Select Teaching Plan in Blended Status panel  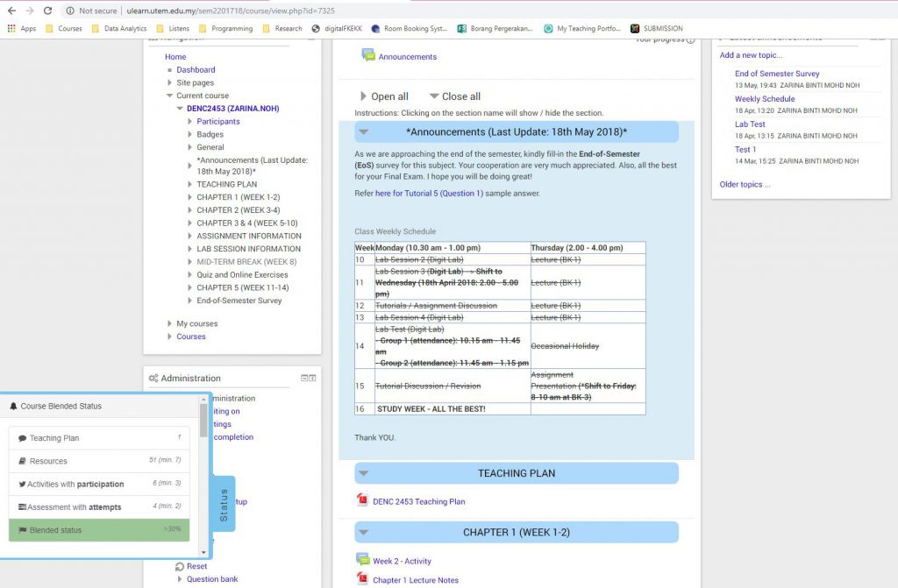(x=54, y=438)
